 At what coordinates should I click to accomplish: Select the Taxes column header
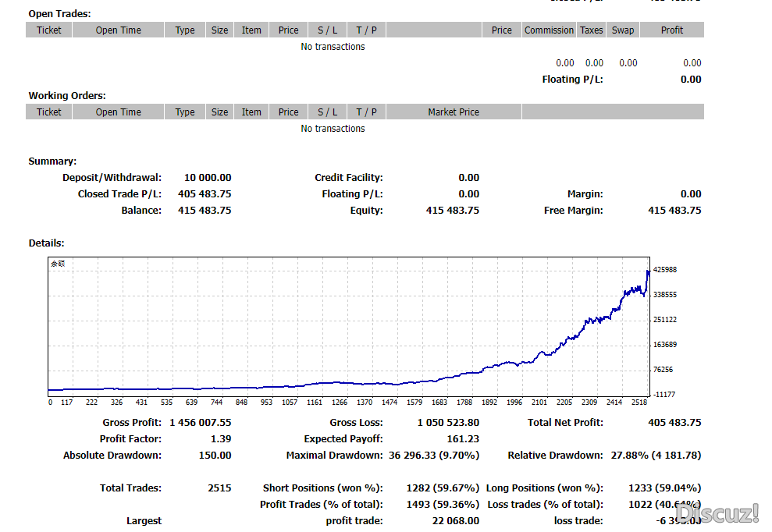pyautogui.click(x=592, y=30)
